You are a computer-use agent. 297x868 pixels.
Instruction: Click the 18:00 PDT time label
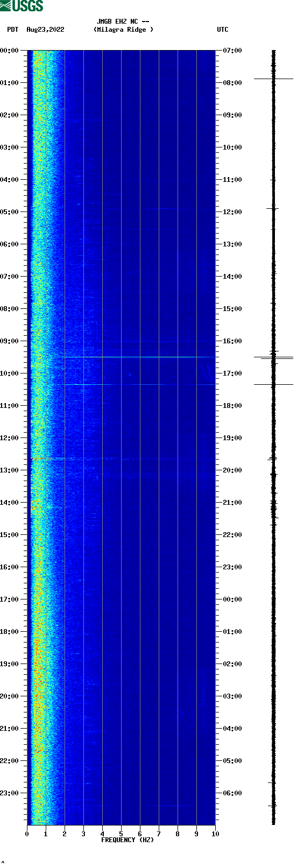[10, 632]
